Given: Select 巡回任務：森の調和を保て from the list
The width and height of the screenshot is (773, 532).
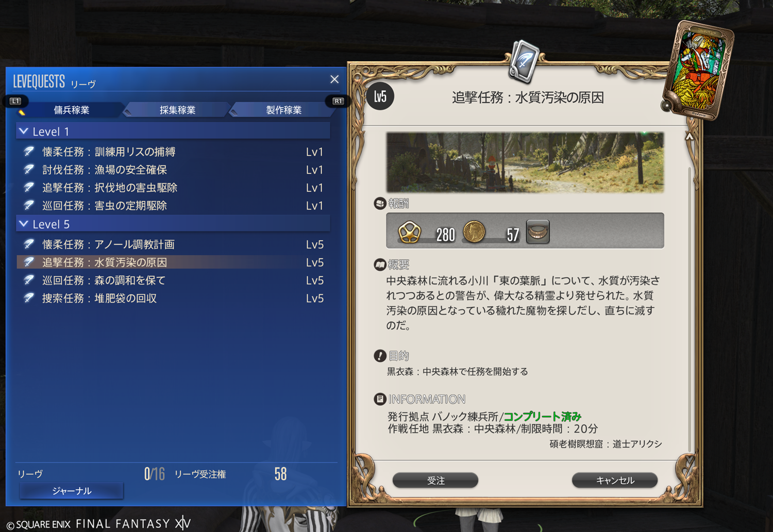Looking at the screenshot, I should (173, 280).
